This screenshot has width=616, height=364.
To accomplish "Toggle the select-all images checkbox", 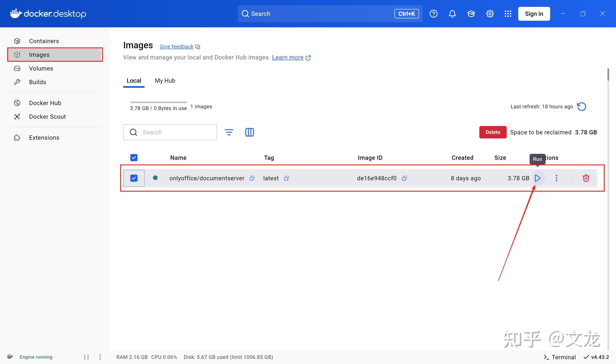I will point(134,157).
